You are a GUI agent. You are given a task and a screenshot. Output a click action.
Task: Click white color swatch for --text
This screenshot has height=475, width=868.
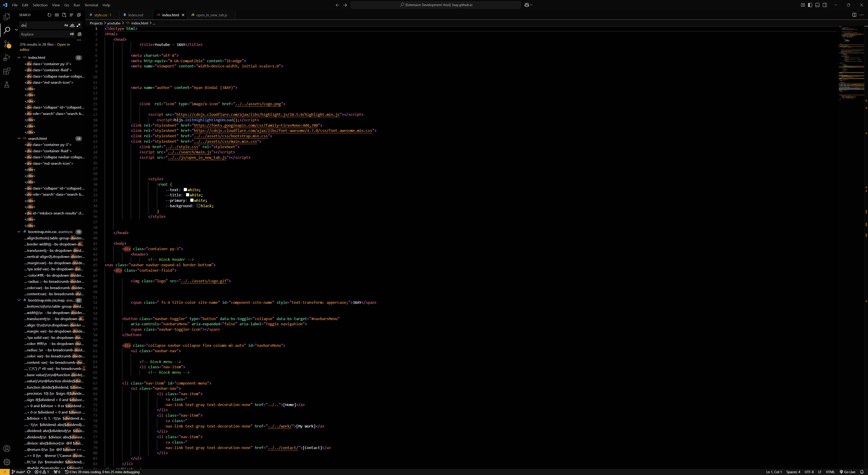point(185,190)
